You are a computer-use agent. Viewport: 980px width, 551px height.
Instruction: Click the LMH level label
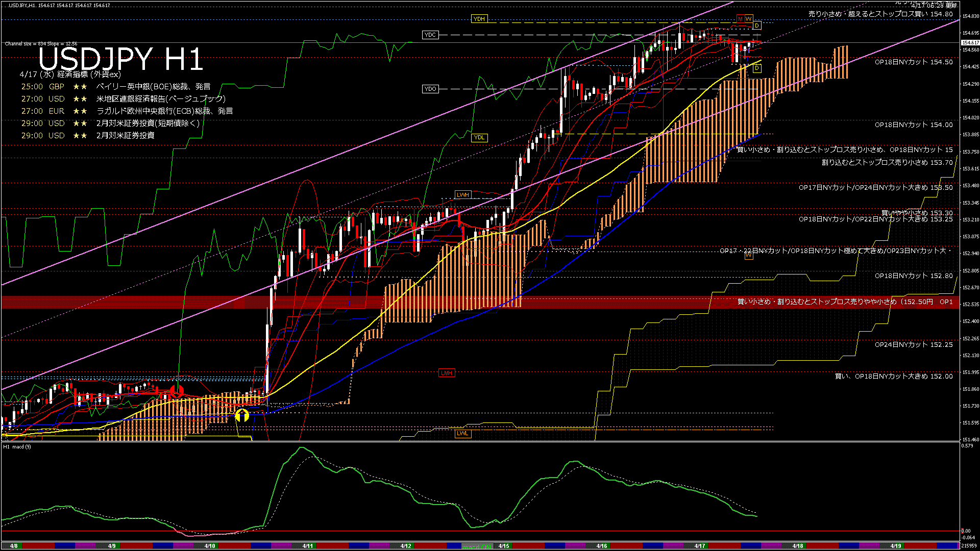coord(447,373)
